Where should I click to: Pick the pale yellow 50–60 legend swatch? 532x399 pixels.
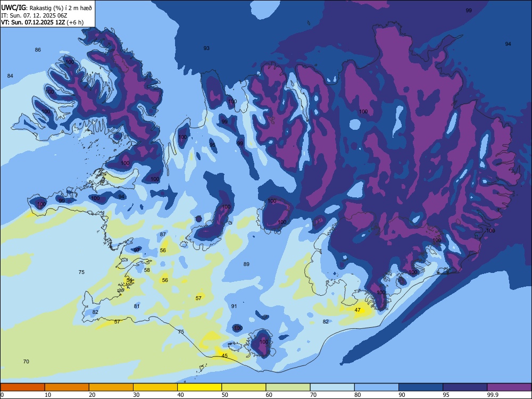(244, 387)
